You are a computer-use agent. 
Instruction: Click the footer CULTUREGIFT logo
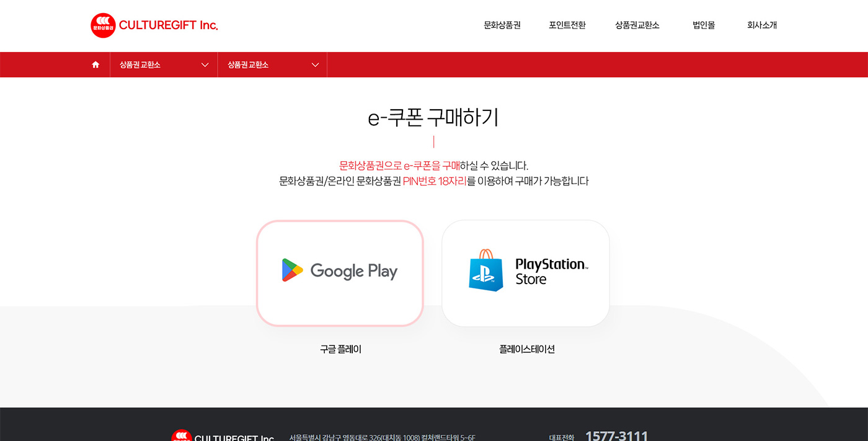(x=181, y=436)
